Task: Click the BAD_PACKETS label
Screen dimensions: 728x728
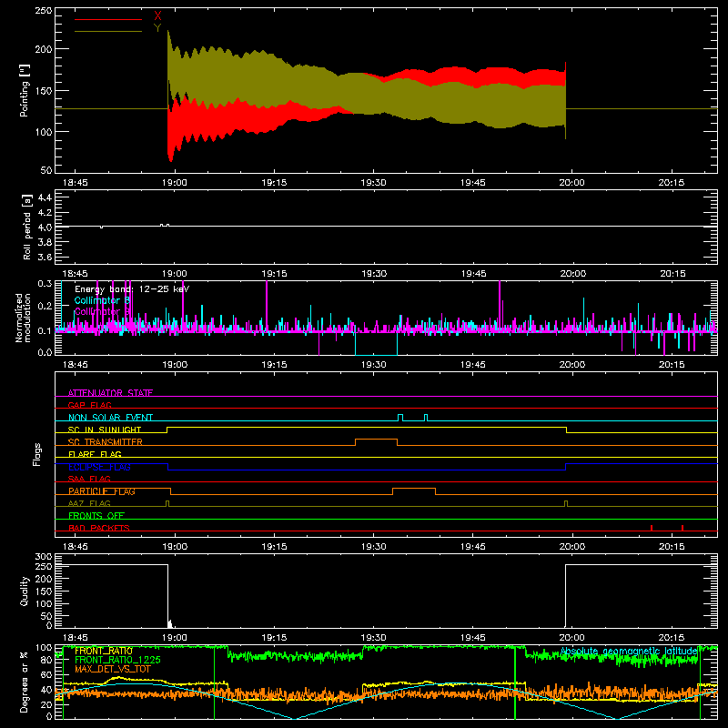Action: point(99,528)
